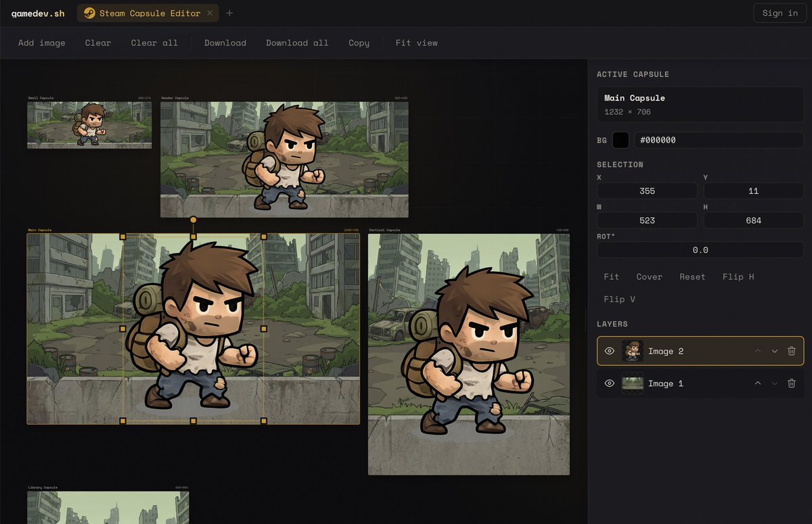Click the rotation handle above selection
The width and height of the screenshot is (812, 524).
coord(193,220)
